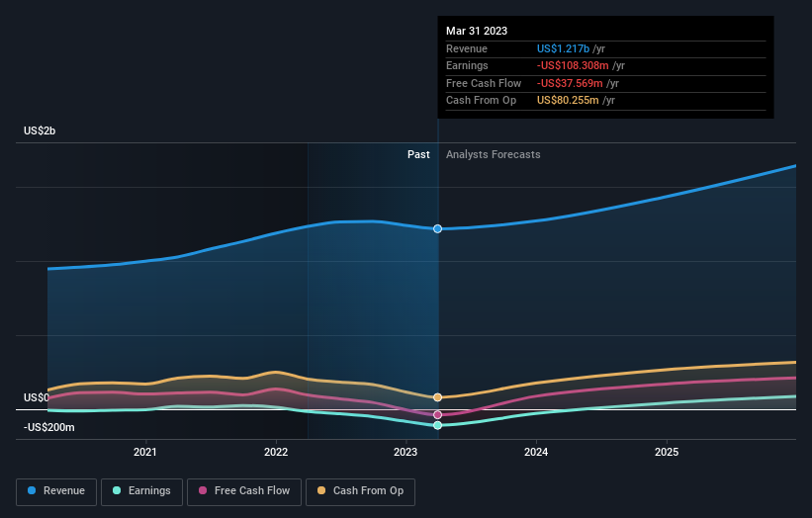Click the Past section label
Screen dimensions: 812x518
pyautogui.click(x=418, y=155)
